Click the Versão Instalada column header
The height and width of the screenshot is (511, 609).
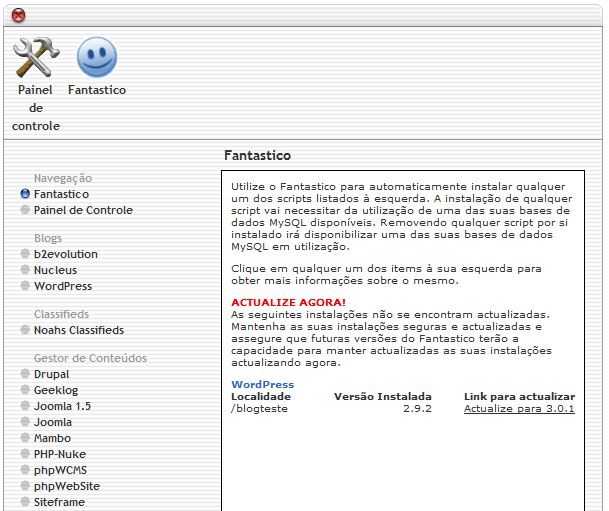coord(383,396)
